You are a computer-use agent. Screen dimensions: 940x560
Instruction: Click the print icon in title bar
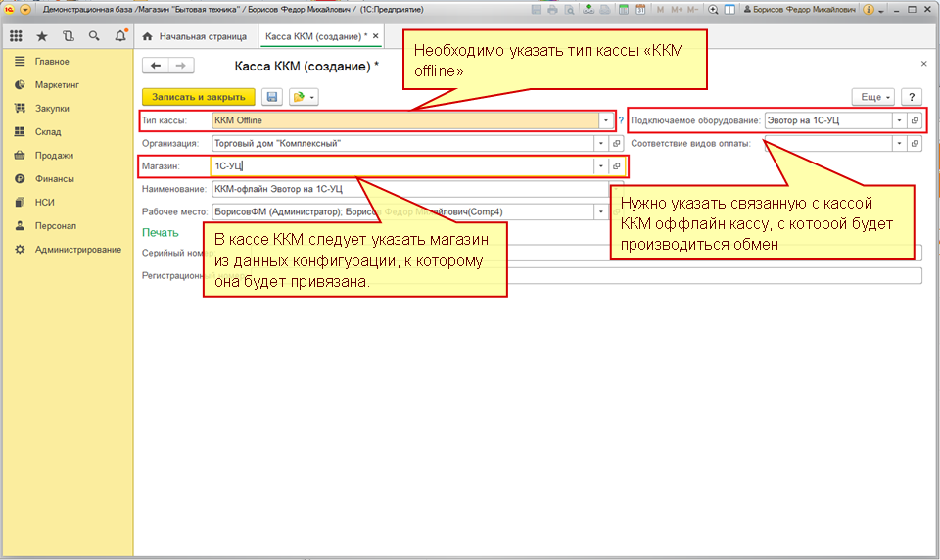tap(552, 10)
